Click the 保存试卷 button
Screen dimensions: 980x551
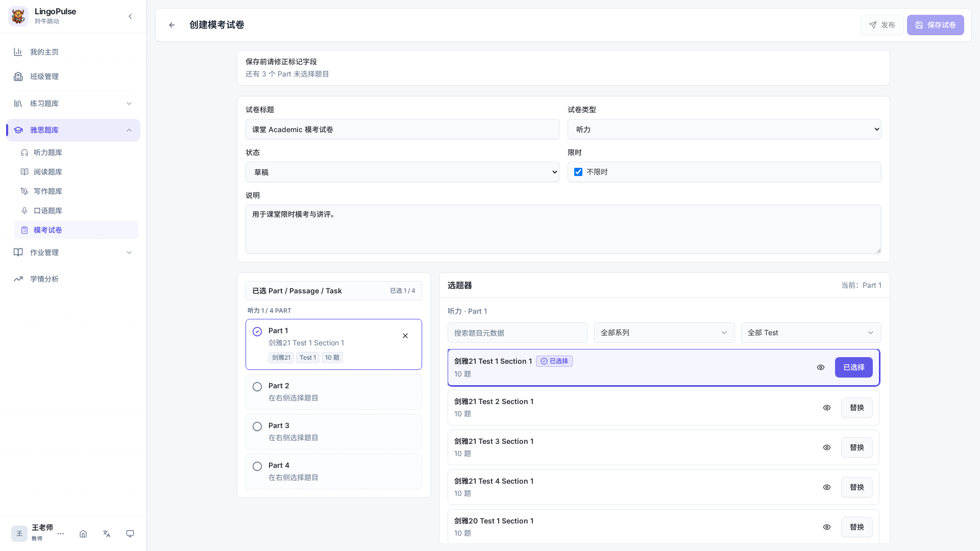coord(935,25)
